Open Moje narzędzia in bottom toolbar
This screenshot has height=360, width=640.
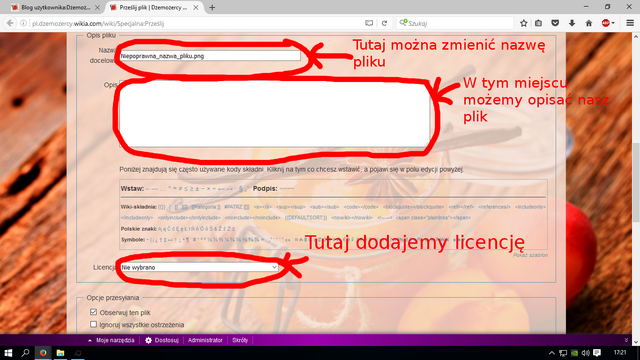click(115, 340)
